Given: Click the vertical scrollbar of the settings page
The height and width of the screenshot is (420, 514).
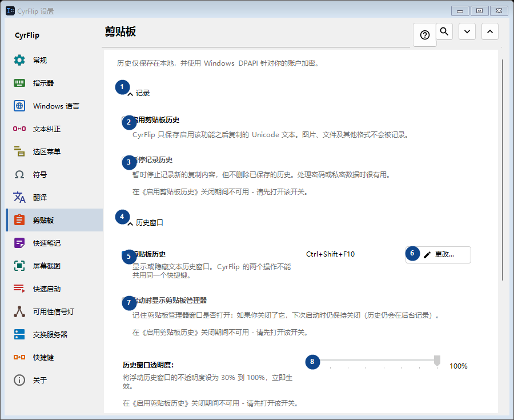Looking at the screenshot, I should click(502, 170).
